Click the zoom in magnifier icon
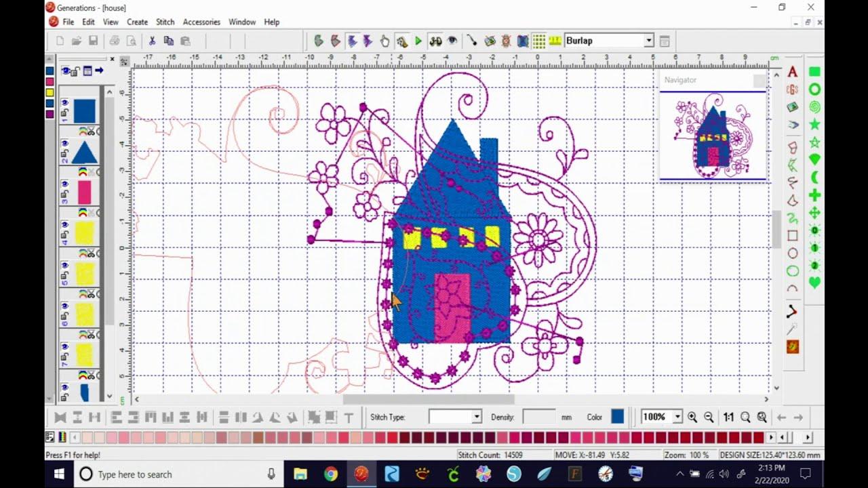 [x=692, y=418]
